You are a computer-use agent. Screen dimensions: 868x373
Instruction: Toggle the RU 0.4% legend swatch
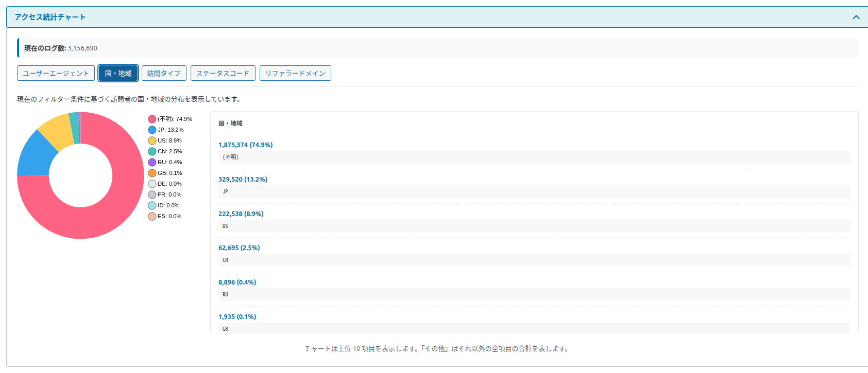pos(152,162)
